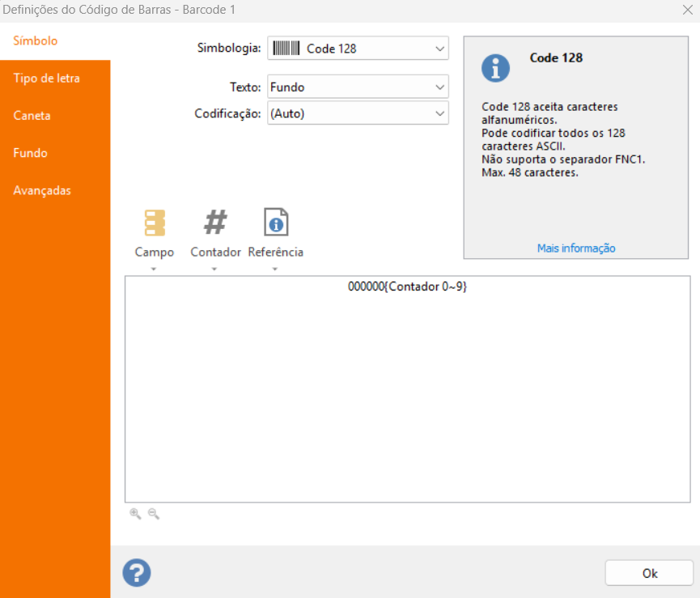Click the Referência document icon

tap(276, 222)
